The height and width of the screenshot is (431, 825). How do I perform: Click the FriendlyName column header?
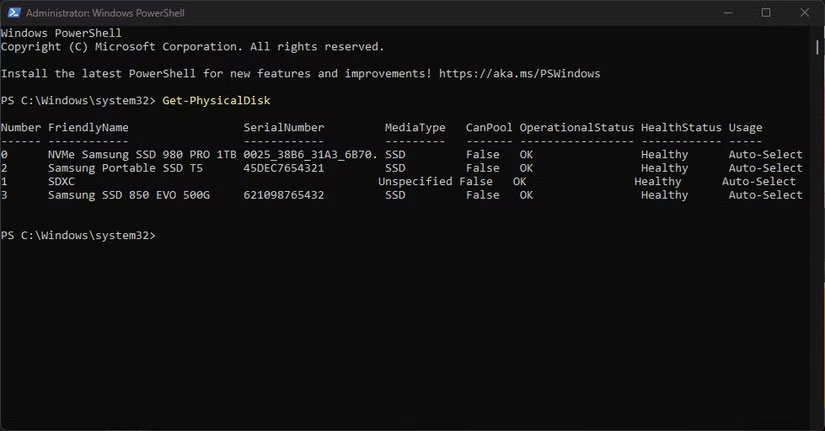(88, 128)
